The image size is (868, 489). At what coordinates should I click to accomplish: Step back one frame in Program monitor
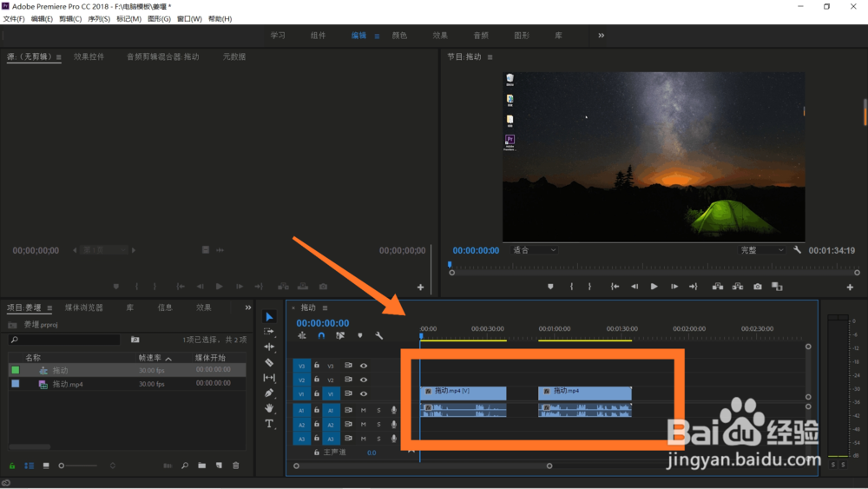635,287
